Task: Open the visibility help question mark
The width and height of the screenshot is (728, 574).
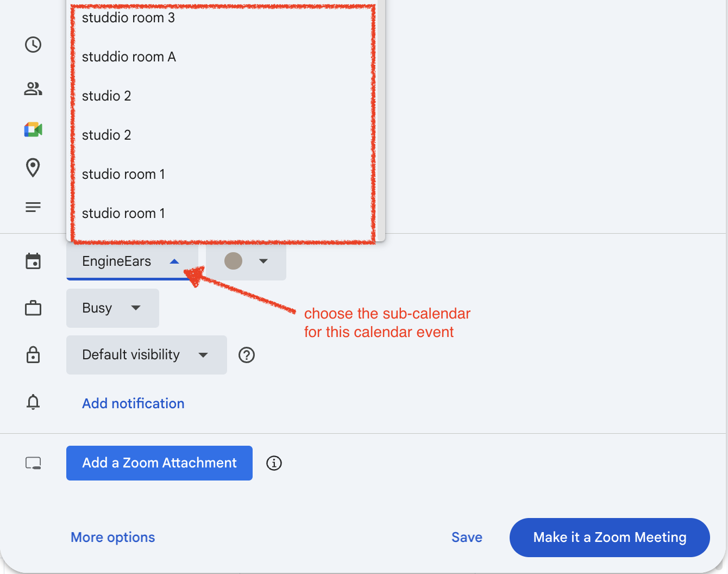Action: (x=247, y=355)
